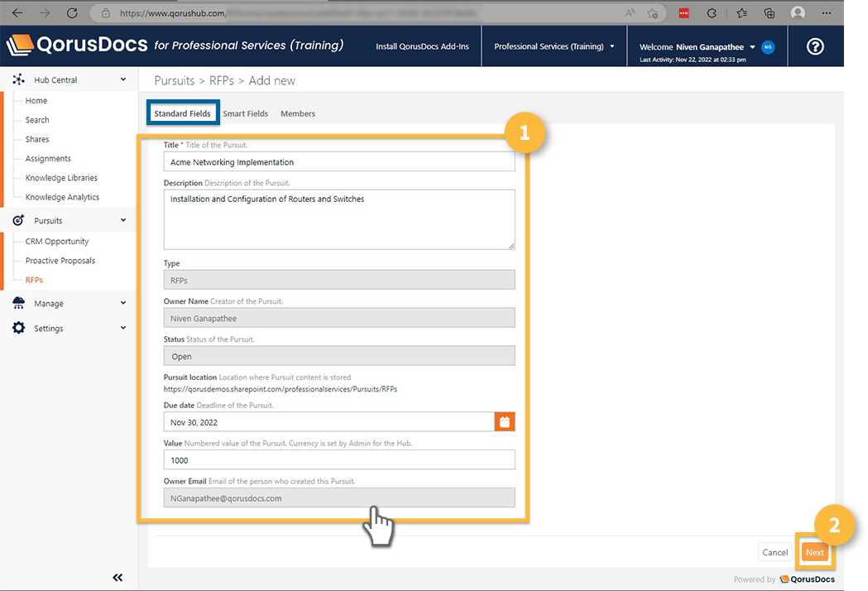Screen dimensions: 868x591
Task: Click the QorusDocs logo in the header
Action: pos(78,45)
